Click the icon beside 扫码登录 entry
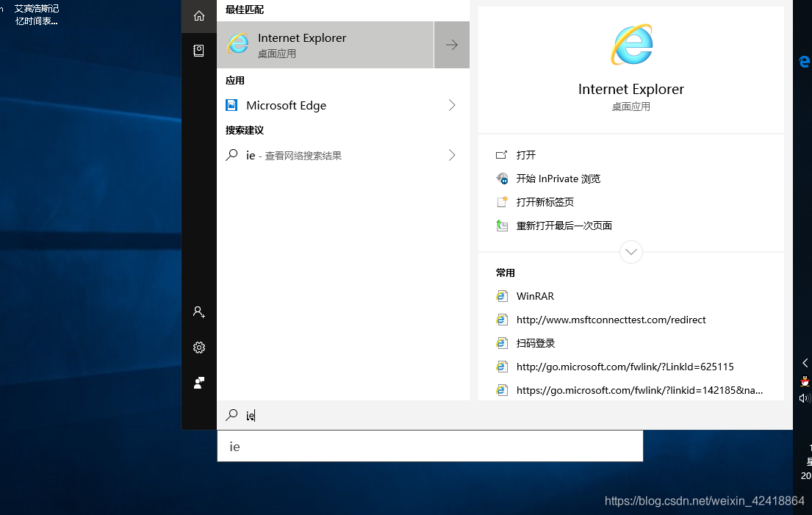812x515 pixels. coord(501,343)
